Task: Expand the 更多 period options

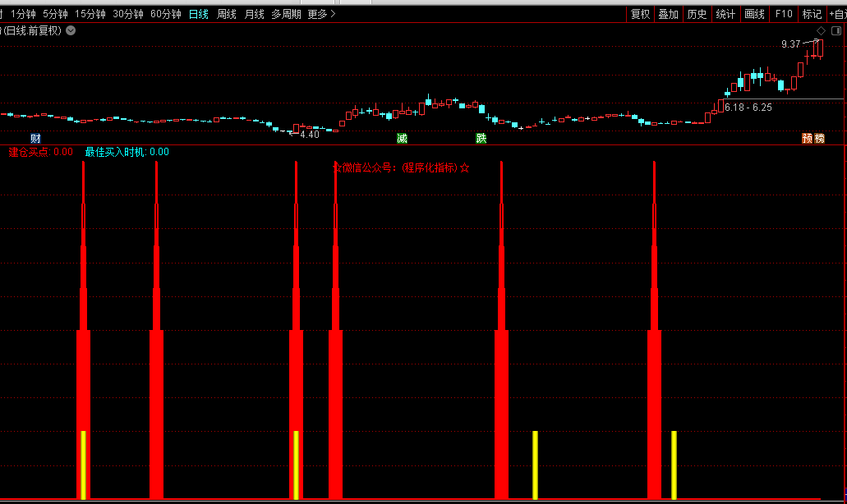Action: [x=321, y=14]
